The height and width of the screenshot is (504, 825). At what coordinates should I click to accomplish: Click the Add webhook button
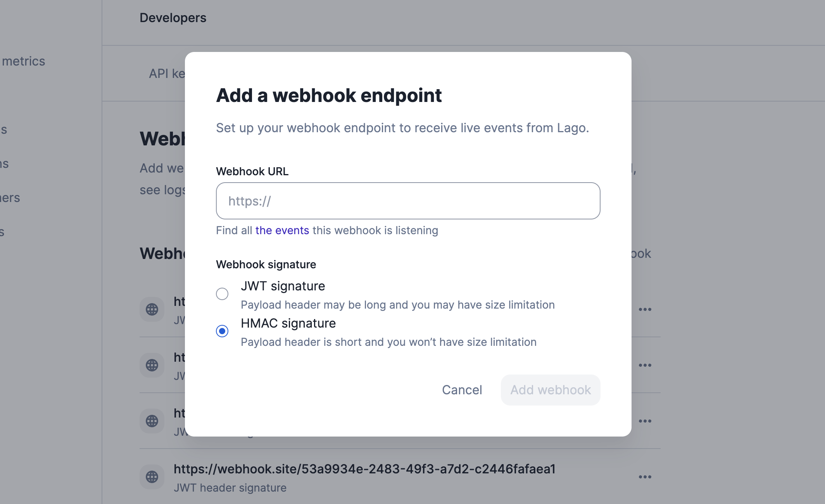tap(551, 390)
